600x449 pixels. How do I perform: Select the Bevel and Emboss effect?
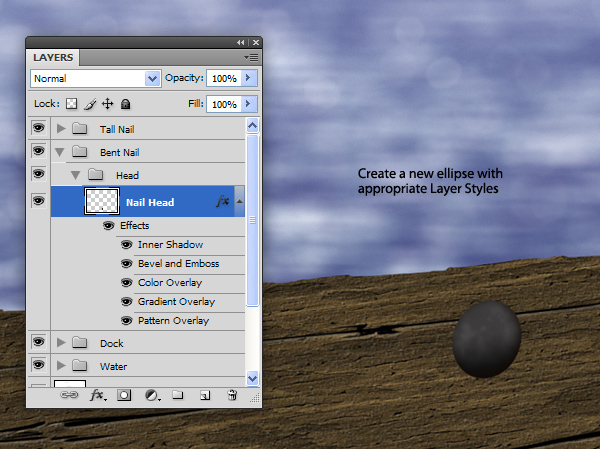click(x=178, y=264)
